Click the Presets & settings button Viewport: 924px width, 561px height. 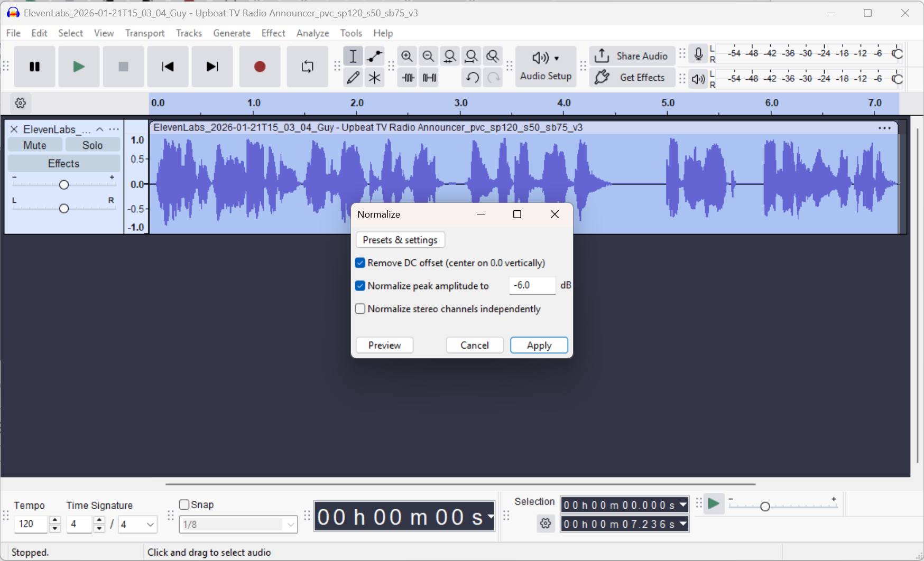coord(400,240)
